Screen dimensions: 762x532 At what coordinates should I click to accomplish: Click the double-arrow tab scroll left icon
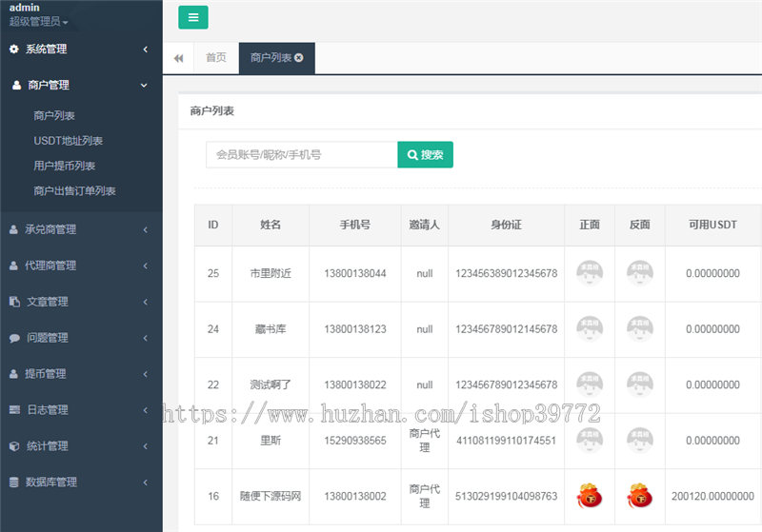(178, 58)
